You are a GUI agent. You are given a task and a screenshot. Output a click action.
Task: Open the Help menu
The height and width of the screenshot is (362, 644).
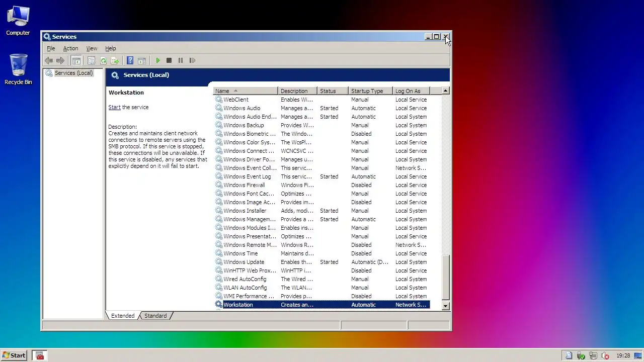pos(110,48)
